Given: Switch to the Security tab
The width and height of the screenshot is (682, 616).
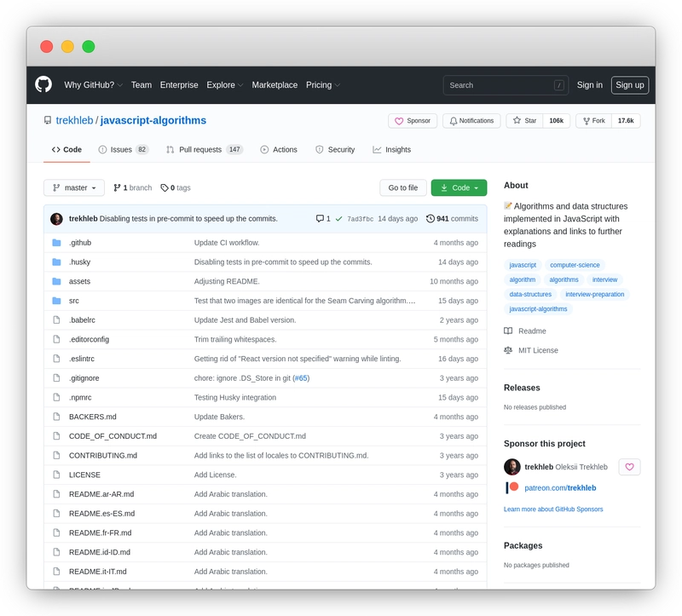Looking at the screenshot, I should click(335, 150).
